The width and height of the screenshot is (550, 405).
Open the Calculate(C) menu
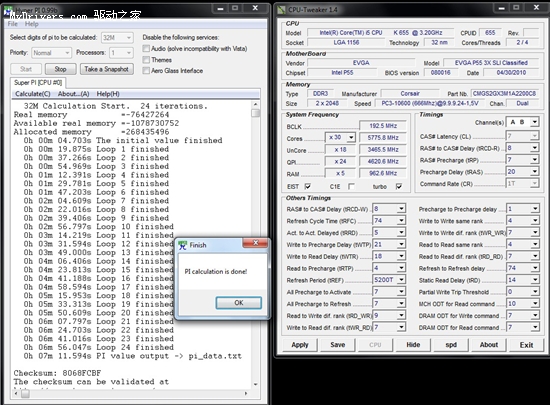[x=33, y=94]
